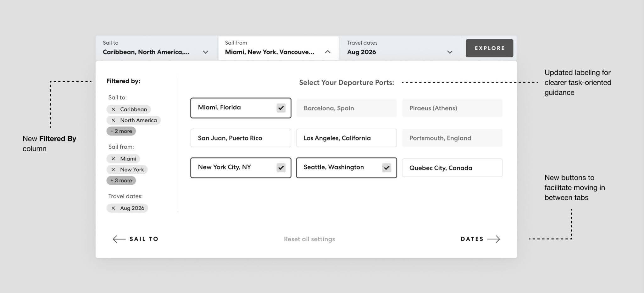Click the Explore button
The image size is (644, 293).
click(489, 48)
